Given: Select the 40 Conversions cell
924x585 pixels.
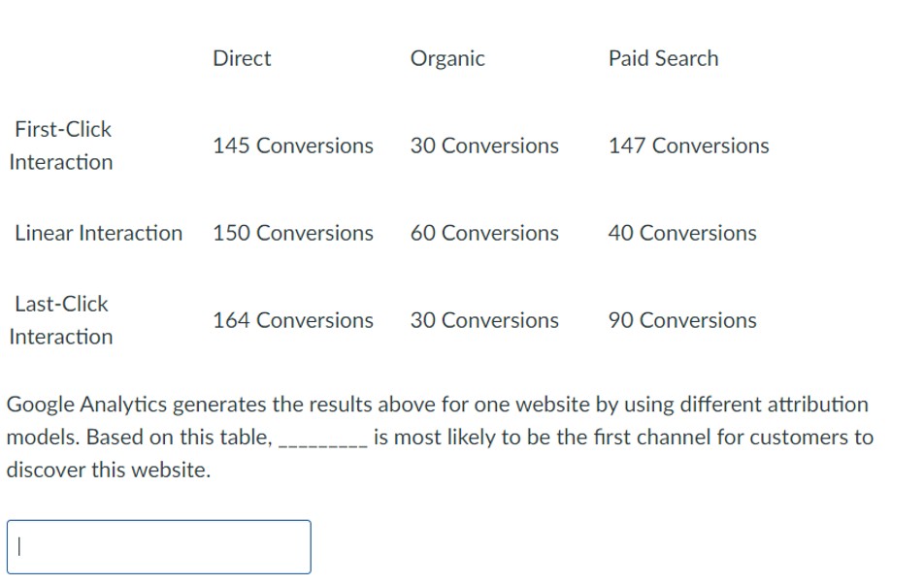Looking at the screenshot, I should point(681,233).
